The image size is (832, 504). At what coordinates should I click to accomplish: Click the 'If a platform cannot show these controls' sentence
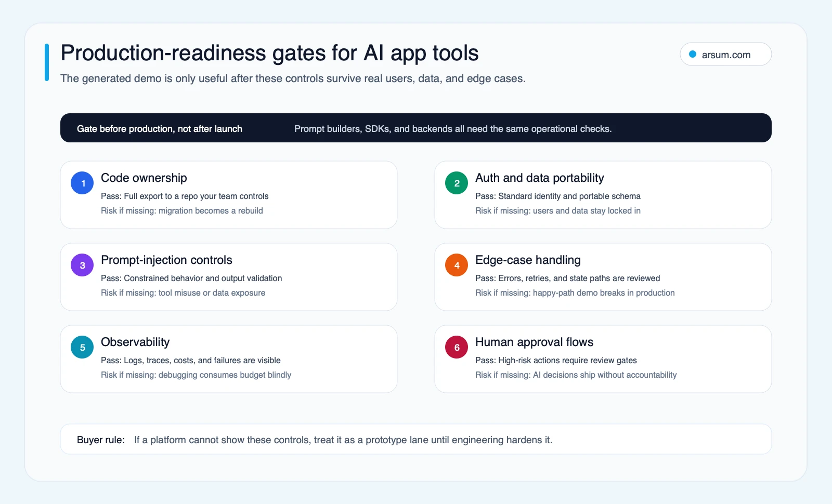tap(343, 440)
